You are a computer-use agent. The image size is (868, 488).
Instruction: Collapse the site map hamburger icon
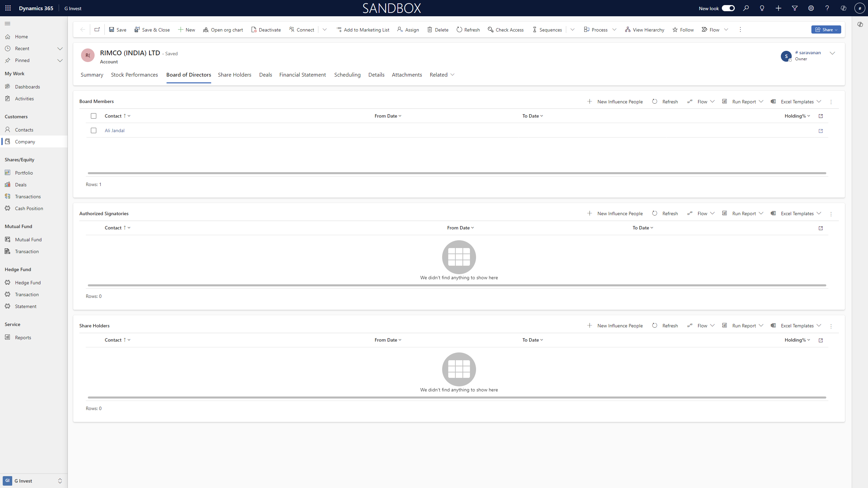pos(7,23)
